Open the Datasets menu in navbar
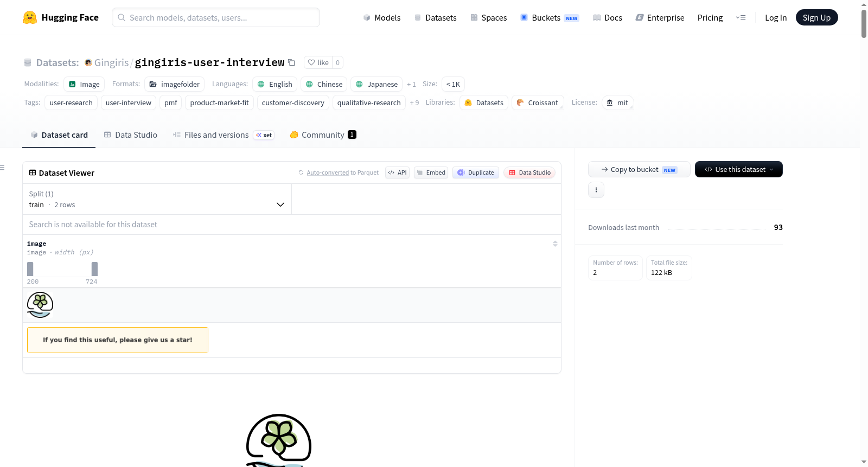868x467 pixels. coord(436,17)
